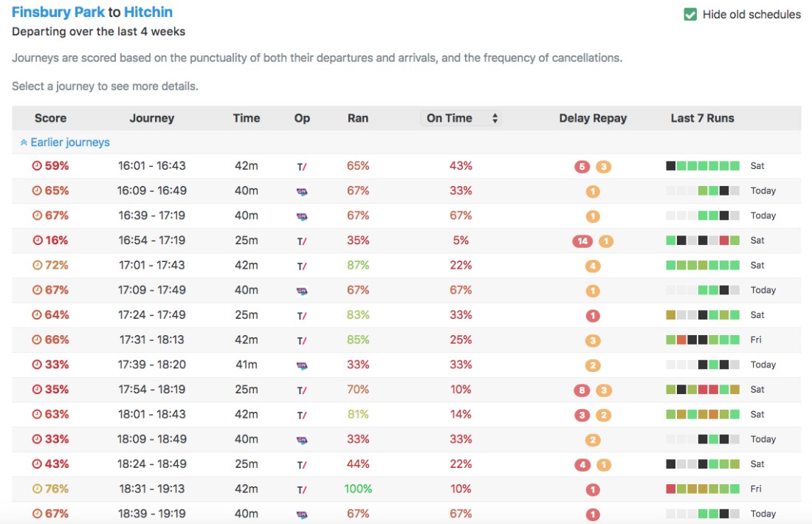The height and width of the screenshot is (524, 812).
Task: Click the operator icon for the 17:39 journey
Action: point(302,365)
